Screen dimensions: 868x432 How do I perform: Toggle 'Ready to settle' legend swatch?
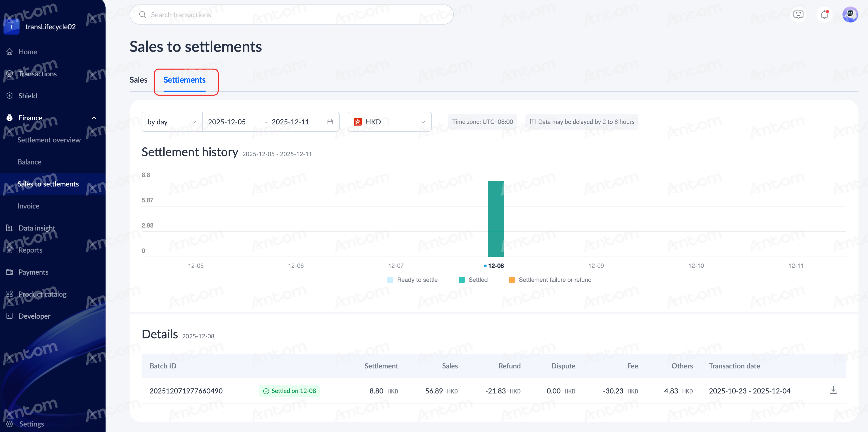390,280
